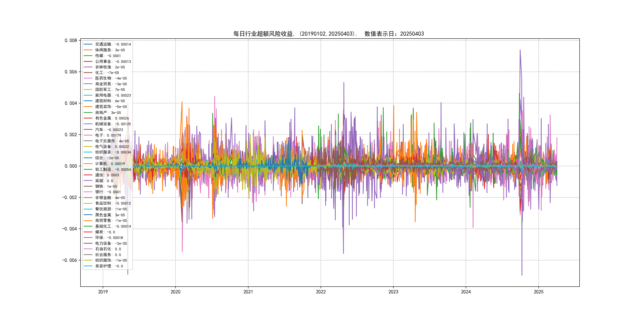This screenshot has height=322, width=644.
Task: Click the 0.000 y-axis tick label
Action: [71, 166]
